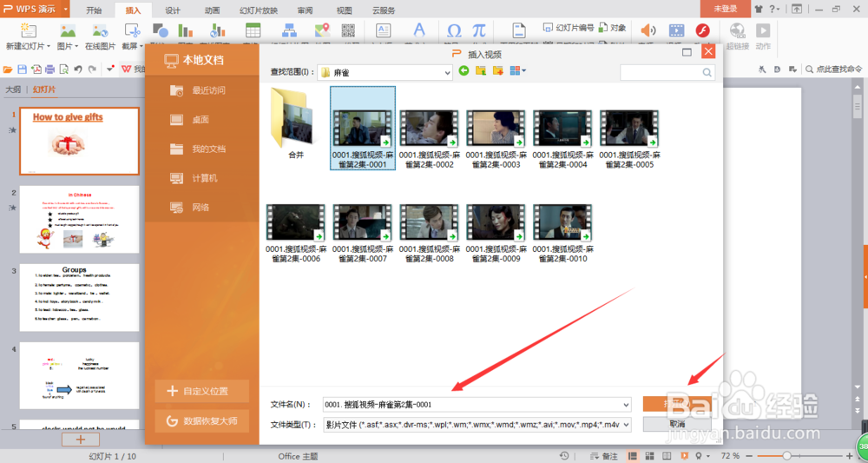Click the Shapes icon in ribbon
The width and height of the screenshot is (868, 463).
click(x=161, y=30)
